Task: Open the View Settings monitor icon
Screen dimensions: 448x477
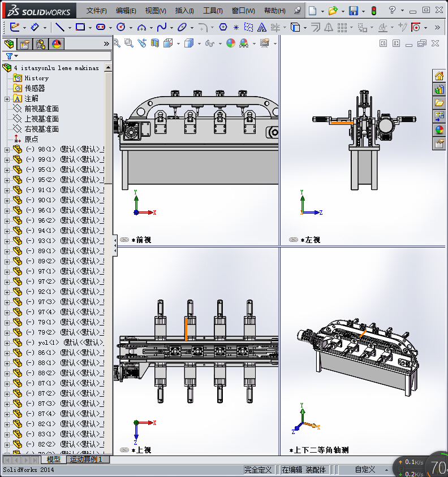Action: [265, 43]
